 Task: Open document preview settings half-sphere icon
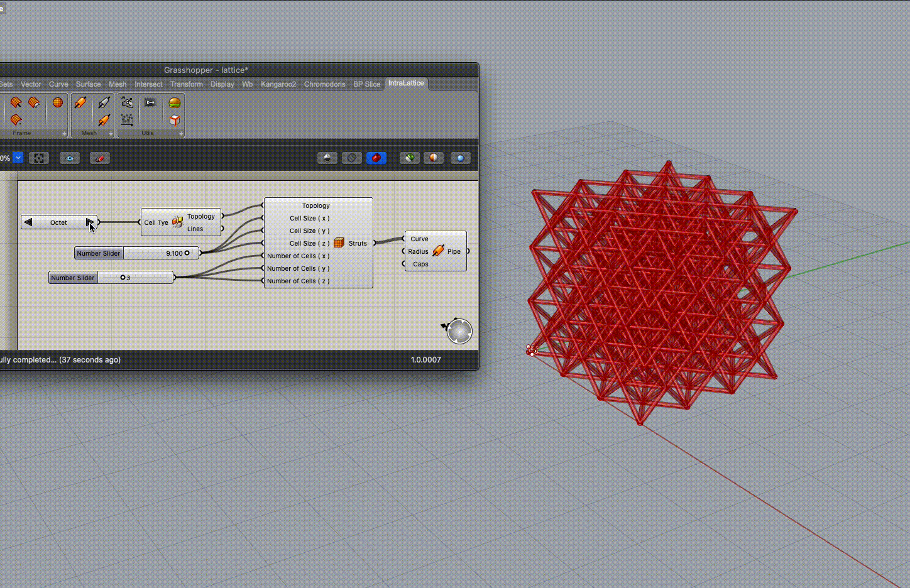pyautogui.click(x=434, y=158)
